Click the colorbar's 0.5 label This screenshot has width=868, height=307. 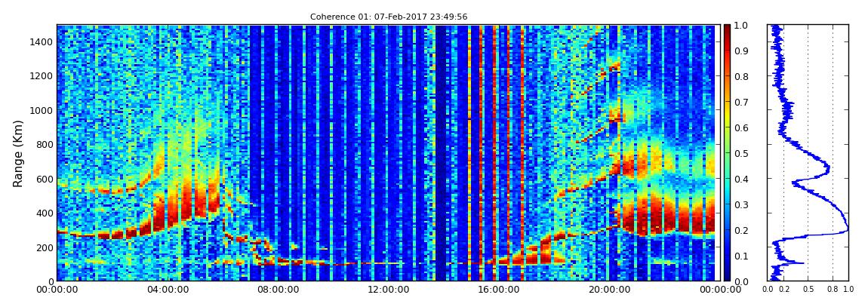(740, 153)
